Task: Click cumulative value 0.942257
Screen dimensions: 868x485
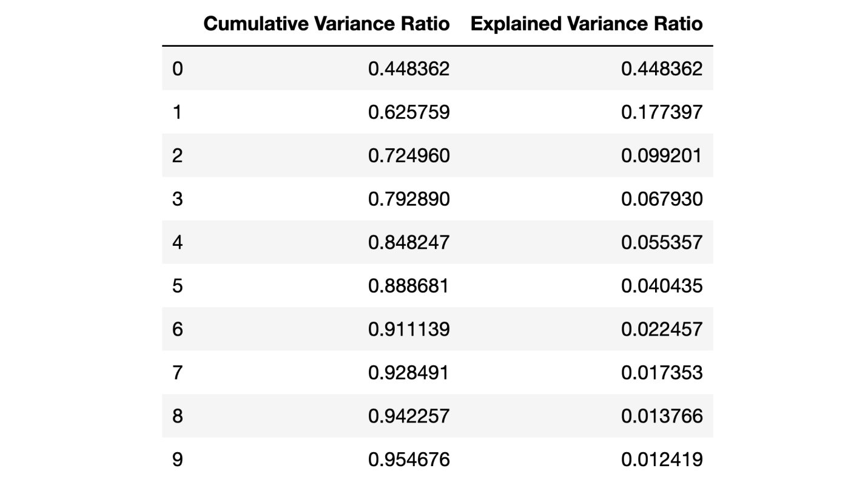Action: (x=409, y=416)
